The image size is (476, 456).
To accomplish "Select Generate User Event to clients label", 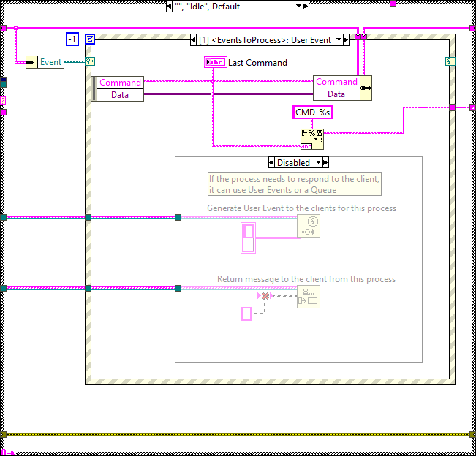I will tap(301, 208).
